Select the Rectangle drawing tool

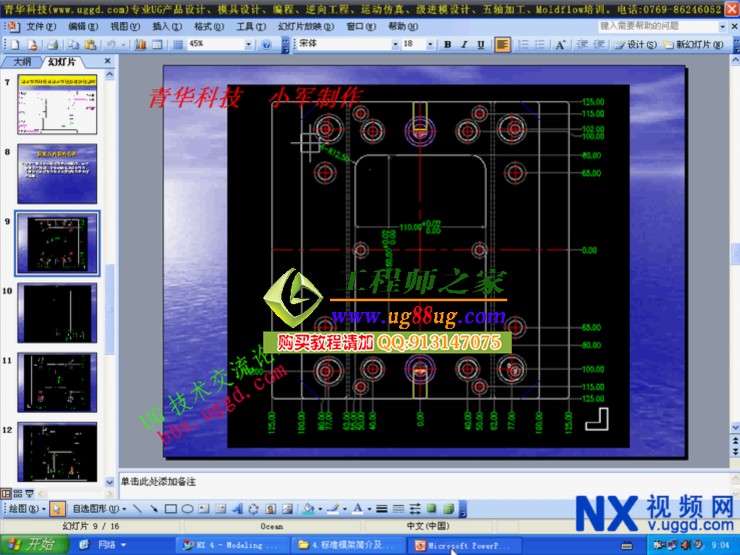[x=171, y=509]
